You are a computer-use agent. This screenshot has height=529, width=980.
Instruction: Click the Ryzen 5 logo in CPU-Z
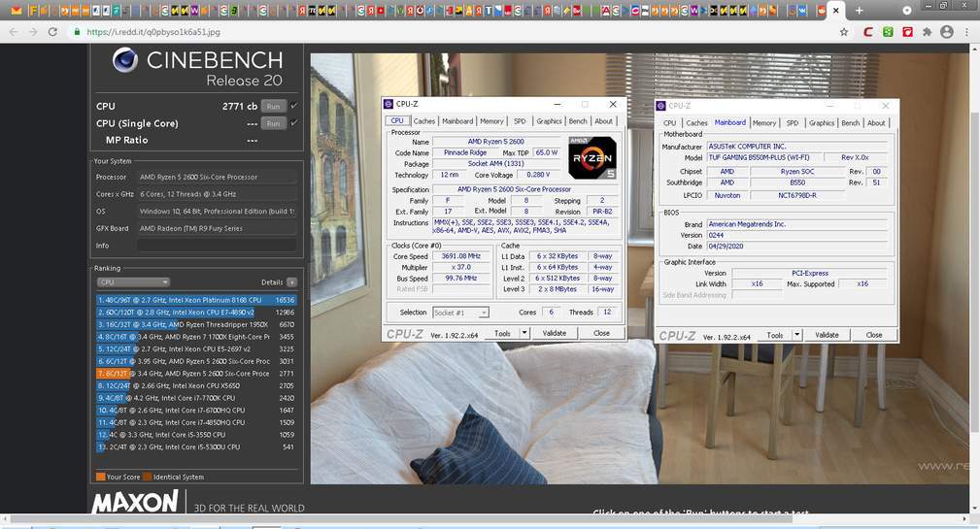pos(591,157)
